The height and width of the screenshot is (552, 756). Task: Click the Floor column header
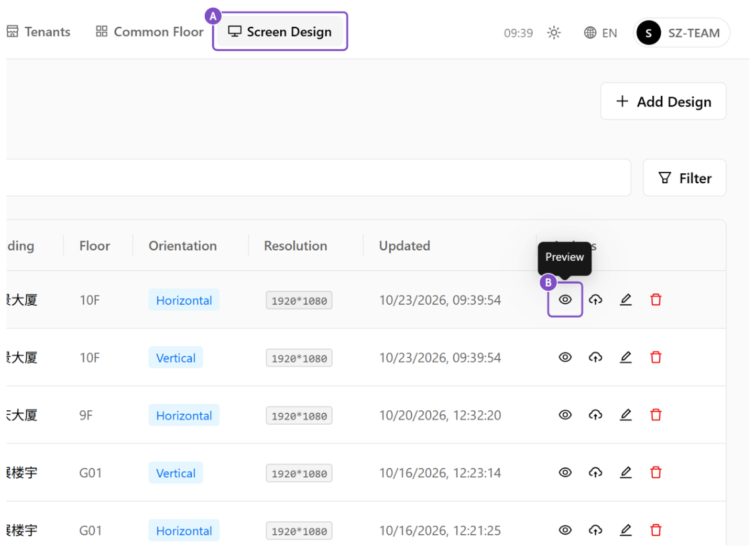[94, 246]
